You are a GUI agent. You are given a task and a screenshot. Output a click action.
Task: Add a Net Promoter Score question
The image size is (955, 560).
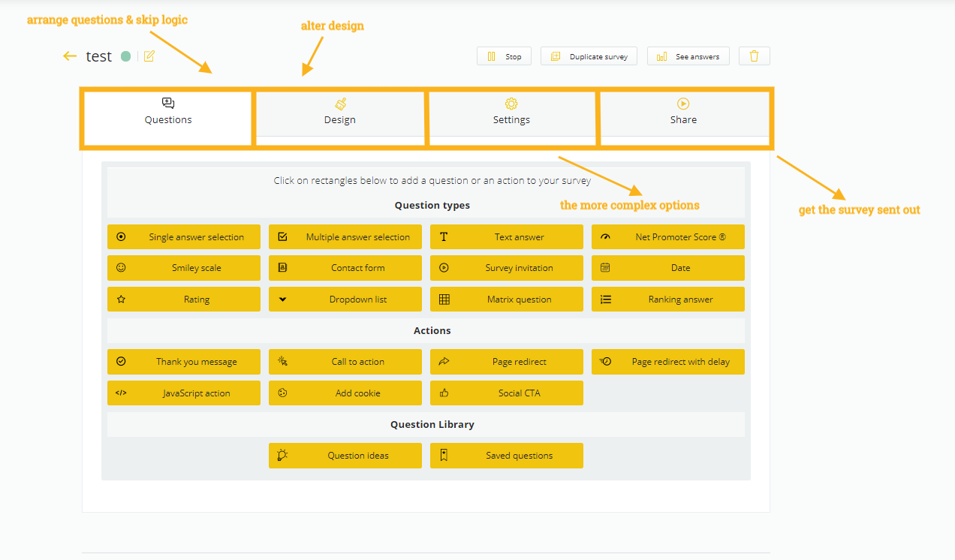668,236
